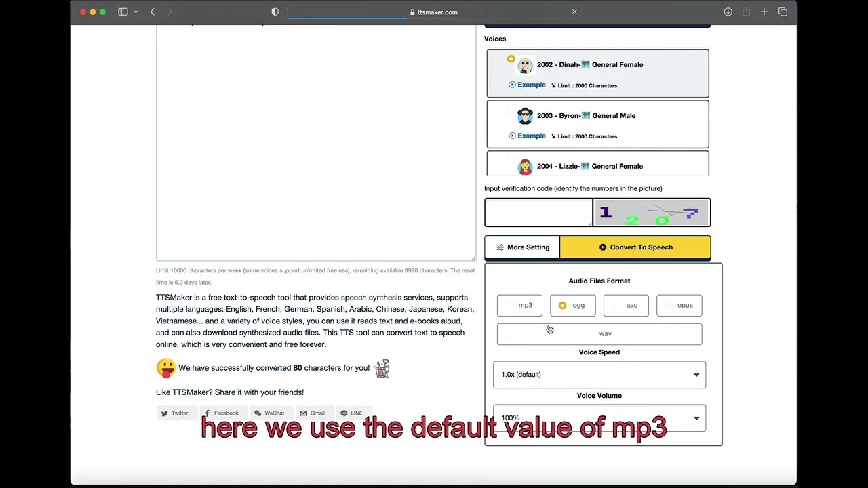The width and height of the screenshot is (868, 488).
Task: Select the 2003 Byron General Male voice
Action: point(597,124)
